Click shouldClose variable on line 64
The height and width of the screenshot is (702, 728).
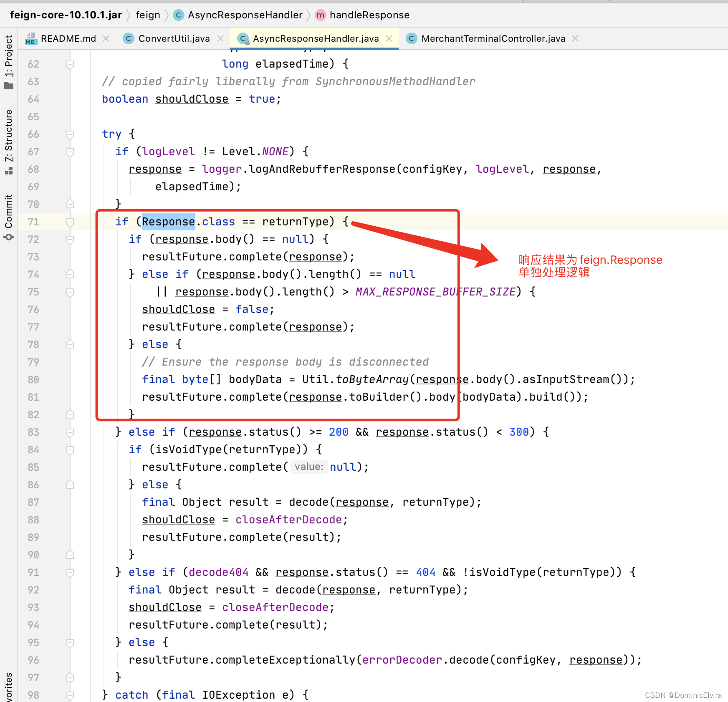click(x=192, y=99)
